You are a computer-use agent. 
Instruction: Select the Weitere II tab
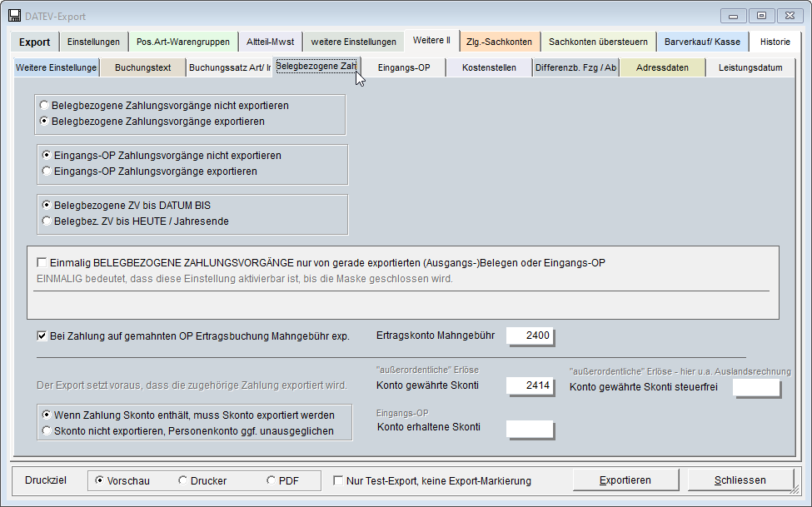pyautogui.click(x=431, y=41)
